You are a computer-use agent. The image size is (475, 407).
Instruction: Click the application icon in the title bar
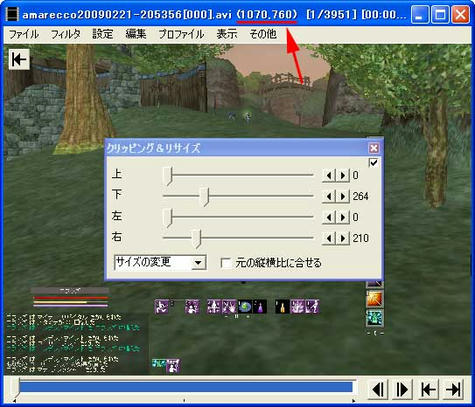click(12, 14)
